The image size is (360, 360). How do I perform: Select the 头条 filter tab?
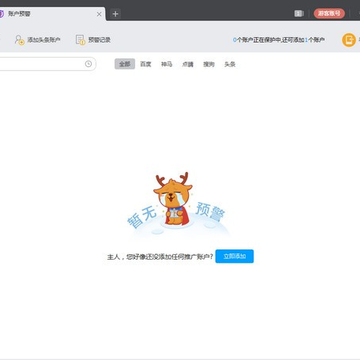coord(230,64)
